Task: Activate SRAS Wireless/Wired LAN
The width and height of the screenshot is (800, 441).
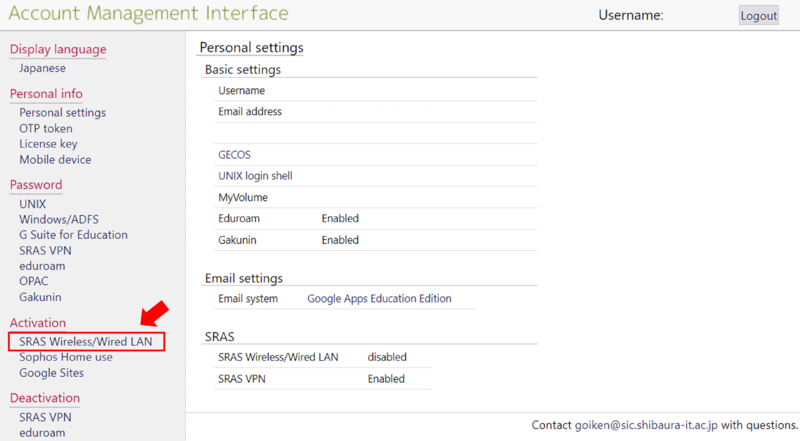Action: [x=86, y=341]
